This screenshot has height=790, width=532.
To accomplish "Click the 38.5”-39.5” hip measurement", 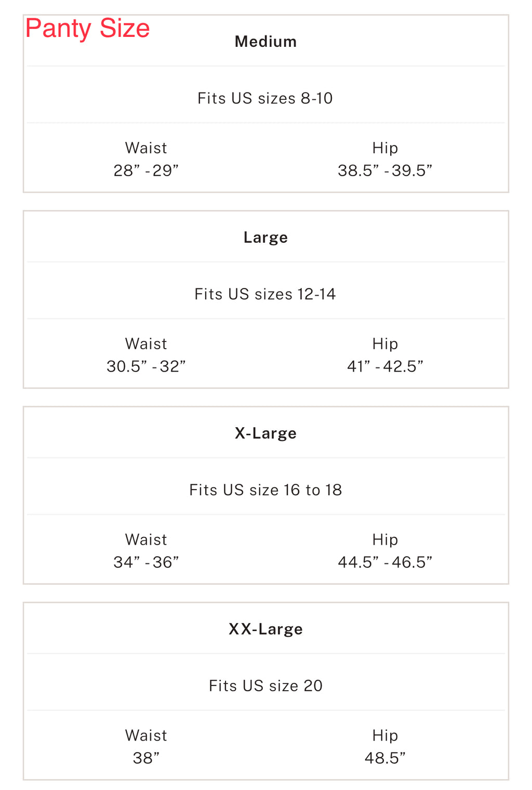I will (385, 170).
